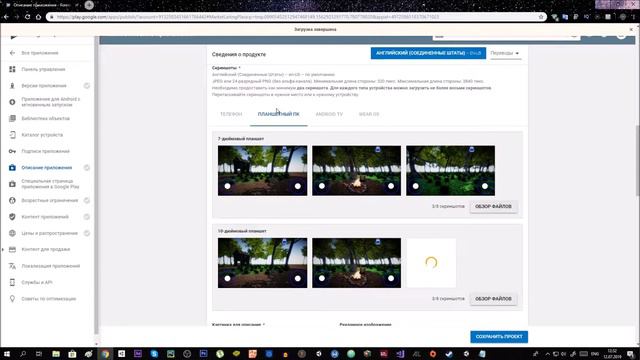Open Приложения для Android с мгновенным запуском
The width and height of the screenshot is (640, 360).
(x=51, y=102)
